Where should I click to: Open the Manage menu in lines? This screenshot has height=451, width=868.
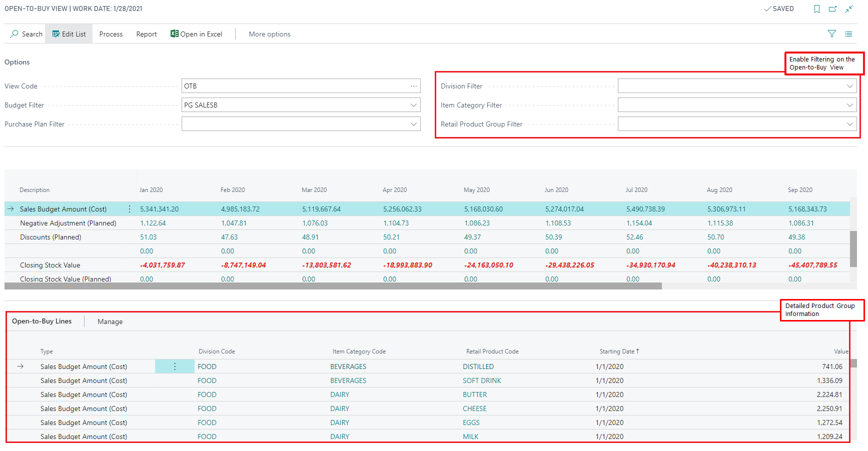coord(110,321)
